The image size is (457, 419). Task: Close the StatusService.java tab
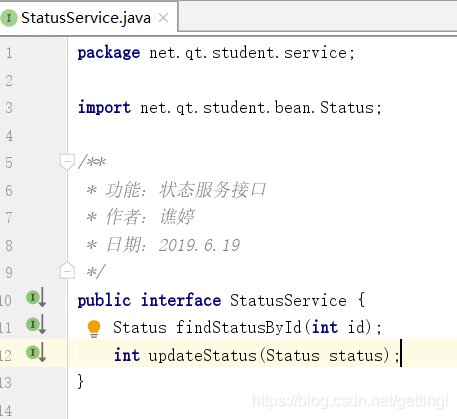[x=163, y=18]
